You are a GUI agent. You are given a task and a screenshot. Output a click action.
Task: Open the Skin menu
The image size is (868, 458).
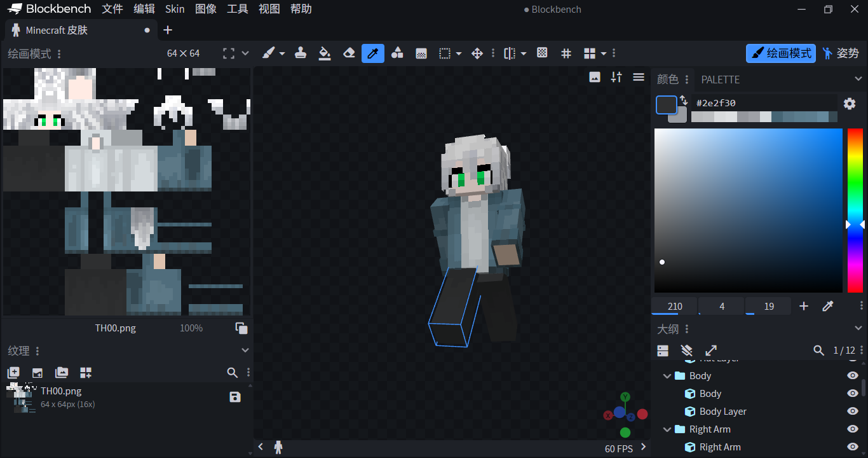(x=175, y=9)
